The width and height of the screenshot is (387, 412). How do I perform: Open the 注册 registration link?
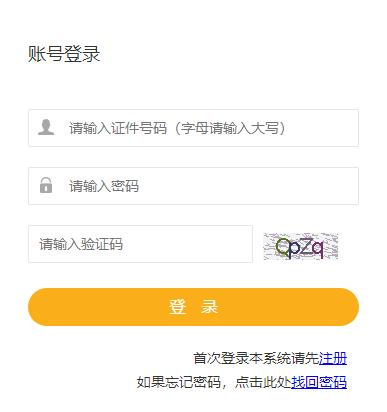(333, 358)
